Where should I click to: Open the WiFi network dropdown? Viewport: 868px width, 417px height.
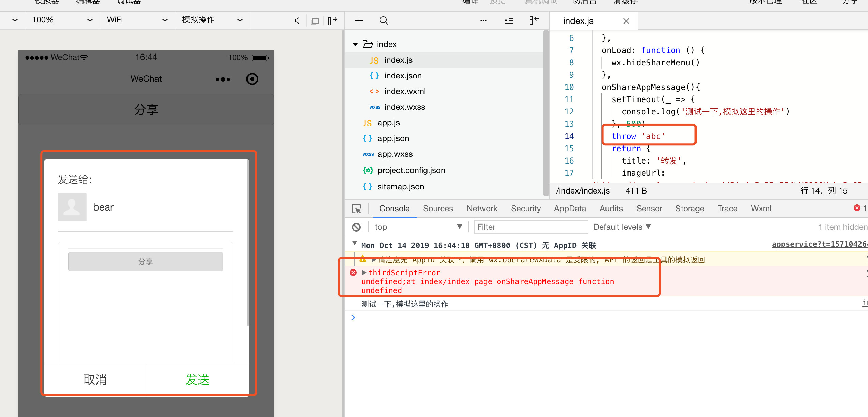(x=137, y=20)
